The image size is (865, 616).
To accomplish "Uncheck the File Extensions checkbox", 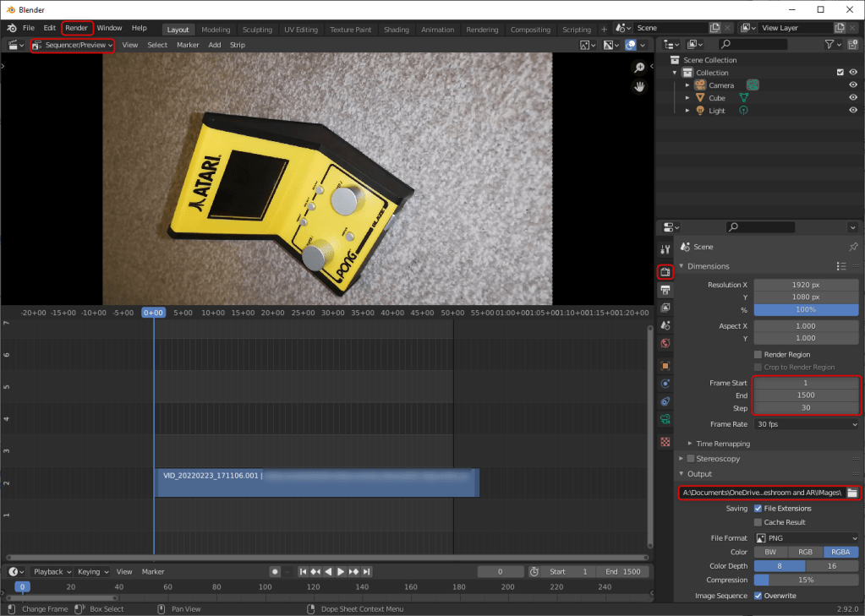I will pos(758,509).
